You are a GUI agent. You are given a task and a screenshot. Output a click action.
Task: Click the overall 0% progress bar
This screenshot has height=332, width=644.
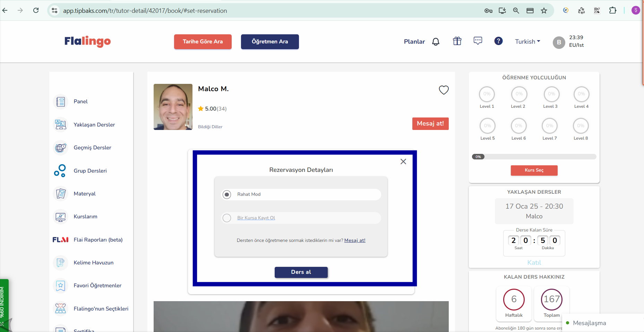tap(534, 157)
